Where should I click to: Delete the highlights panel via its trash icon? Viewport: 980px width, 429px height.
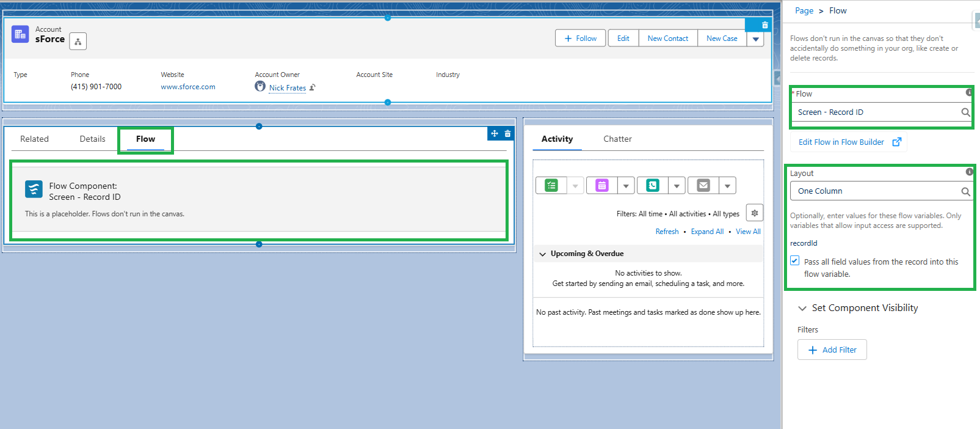[x=765, y=25]
